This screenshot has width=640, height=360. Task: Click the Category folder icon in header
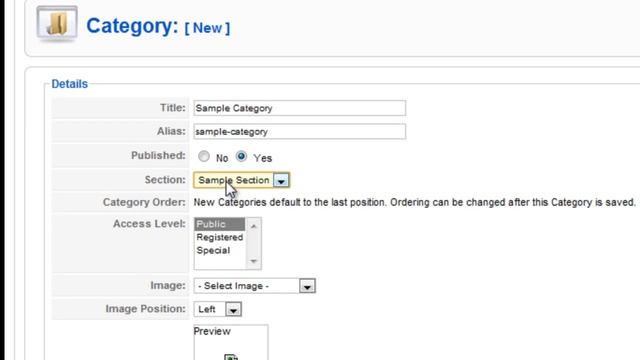coord(57,23)
